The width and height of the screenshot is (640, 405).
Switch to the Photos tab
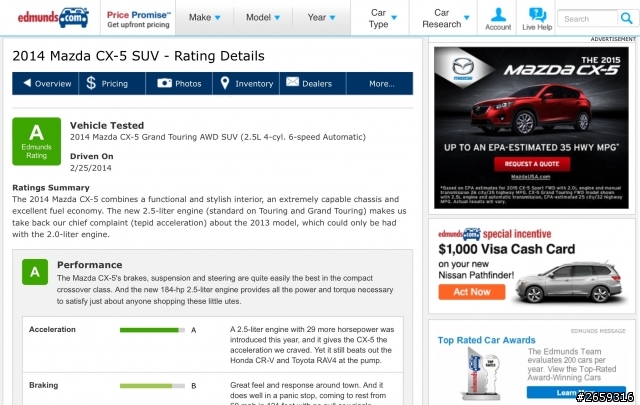click(x=179, y=83)
